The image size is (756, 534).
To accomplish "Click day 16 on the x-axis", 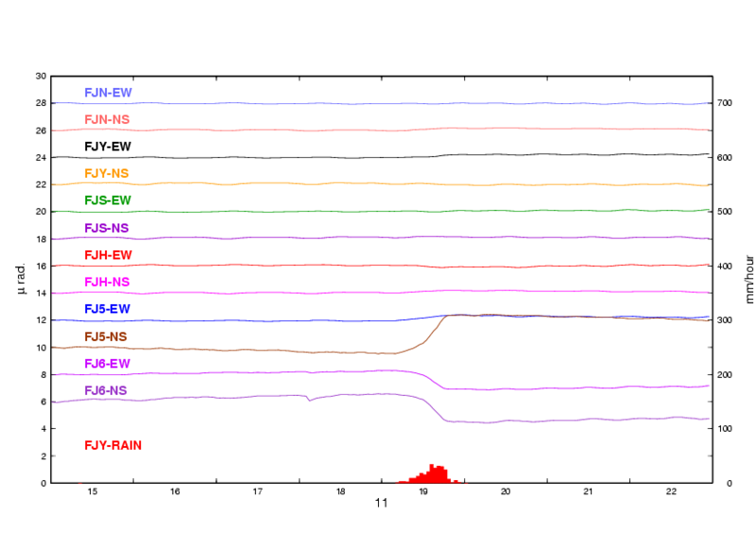I will (175, 491).
